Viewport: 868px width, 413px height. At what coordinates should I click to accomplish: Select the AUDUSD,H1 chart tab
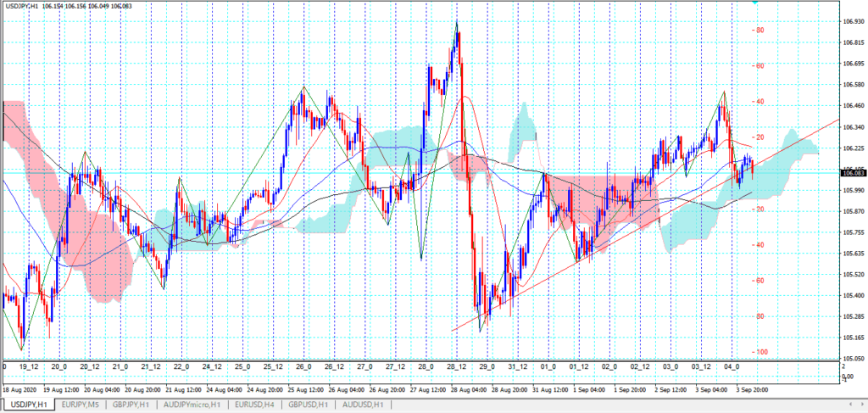[363, 405]
